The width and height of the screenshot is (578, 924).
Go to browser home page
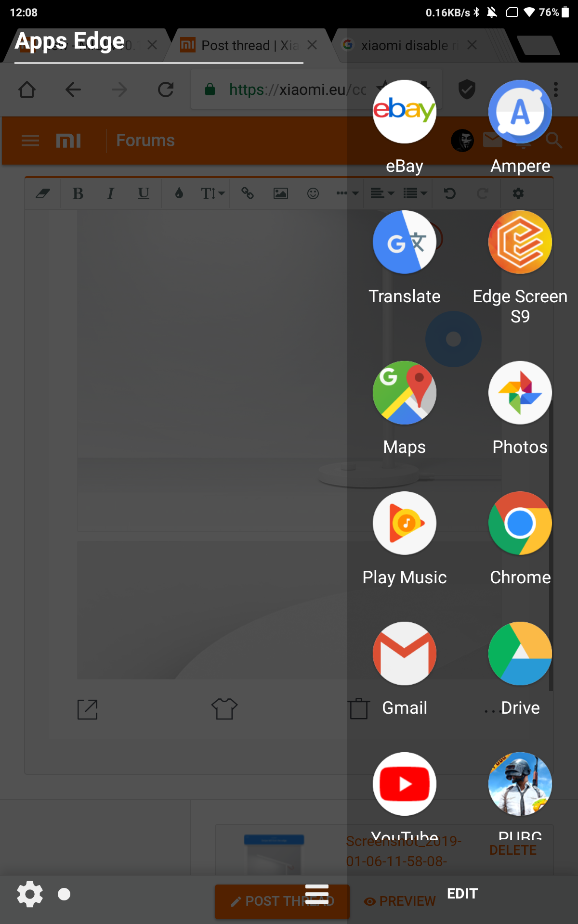(x=27, y=90)
